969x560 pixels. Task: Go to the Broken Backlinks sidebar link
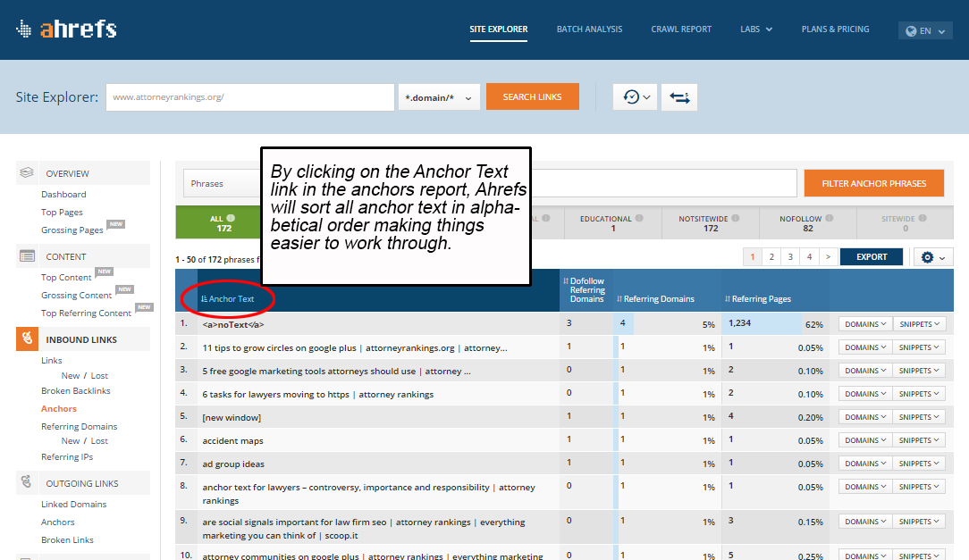point(77,391)
